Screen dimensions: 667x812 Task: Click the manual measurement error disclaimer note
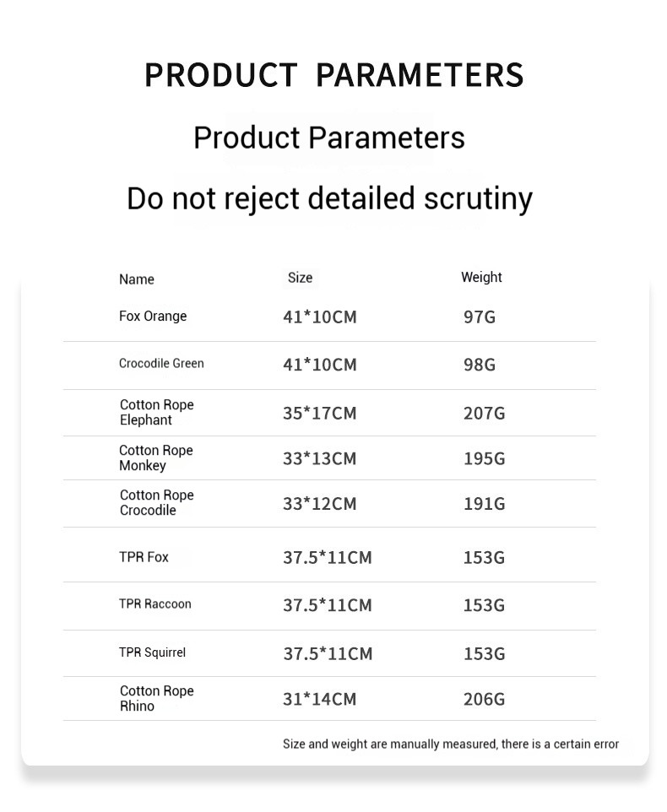click(x=450, y=744)
